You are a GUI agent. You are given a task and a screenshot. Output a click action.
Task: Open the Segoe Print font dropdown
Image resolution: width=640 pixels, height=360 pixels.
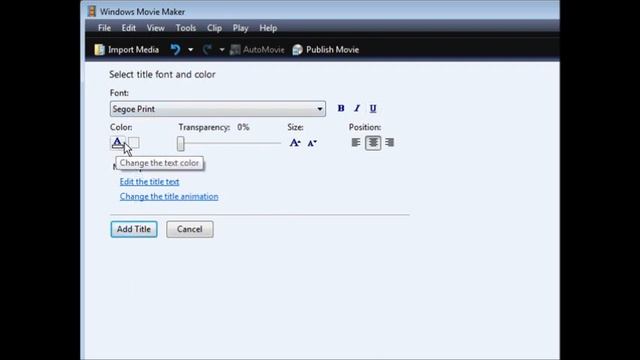click(x=218, y=109)
